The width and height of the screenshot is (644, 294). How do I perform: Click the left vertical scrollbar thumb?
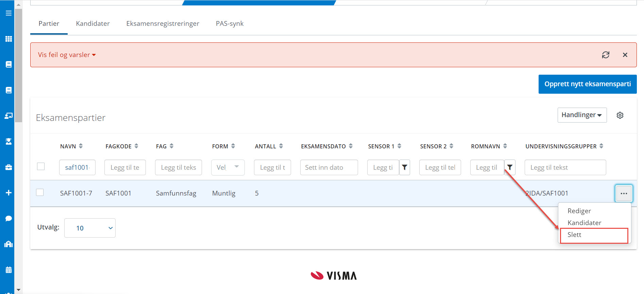coord(18,65)
